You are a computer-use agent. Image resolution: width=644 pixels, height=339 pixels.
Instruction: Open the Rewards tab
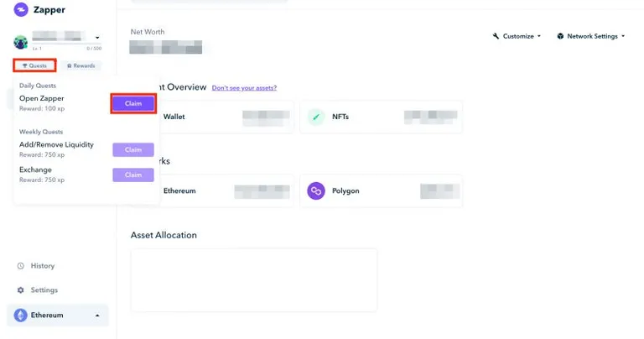[80, 65]
